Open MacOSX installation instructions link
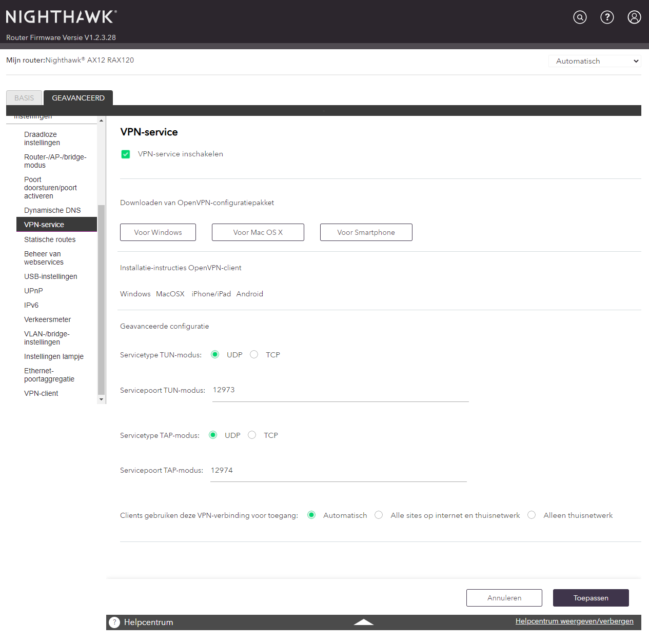The width and height of the screenshot is (649, 644). (x=170, y=294)
